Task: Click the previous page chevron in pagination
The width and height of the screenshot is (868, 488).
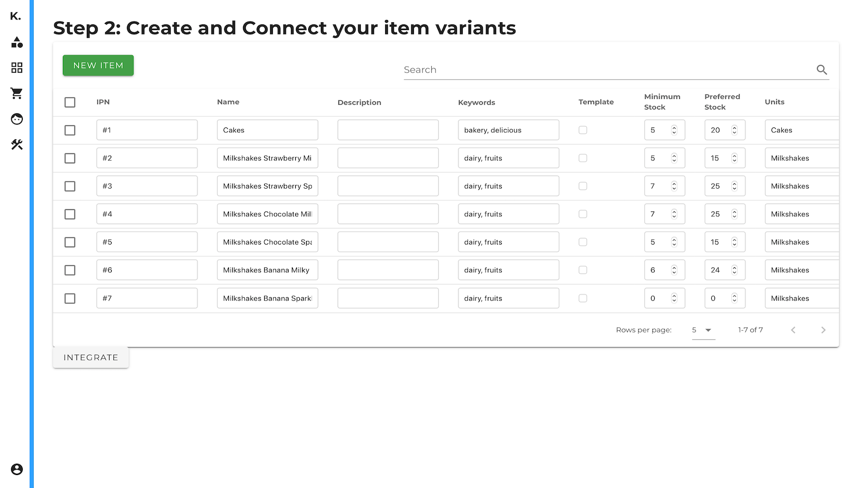Action: [793, 330]
